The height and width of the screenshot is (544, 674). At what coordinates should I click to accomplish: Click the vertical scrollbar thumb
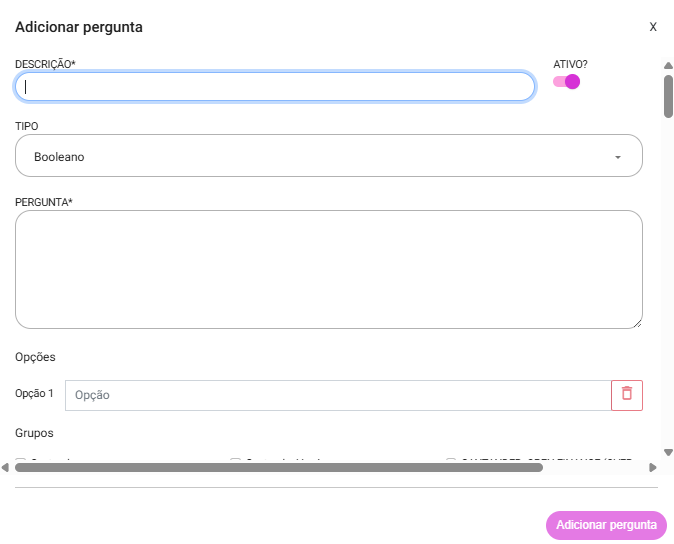(668, 96)
